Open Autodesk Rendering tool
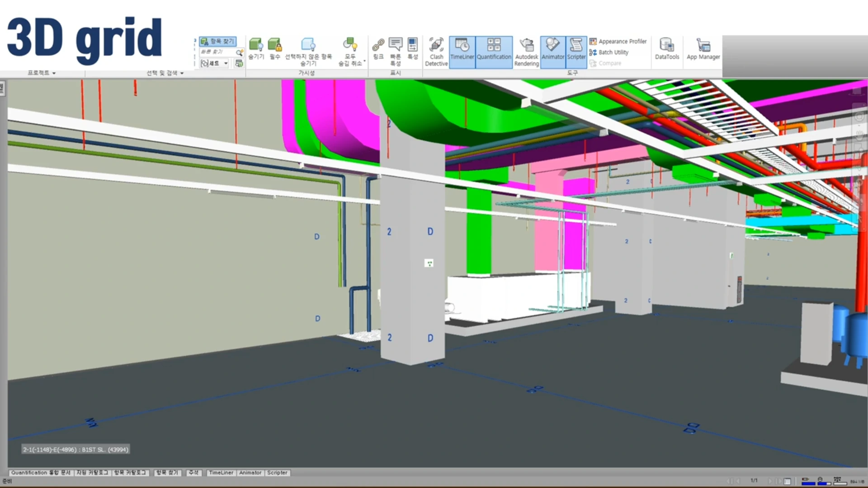The image size is (868, 488). 527,52
